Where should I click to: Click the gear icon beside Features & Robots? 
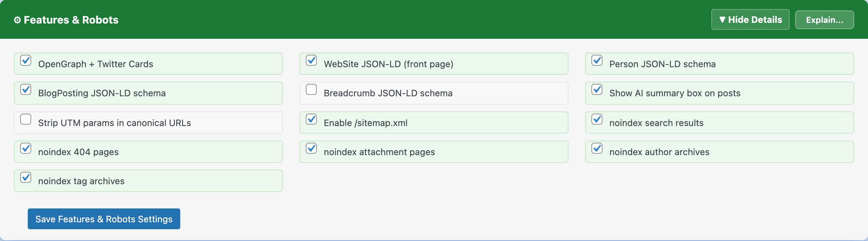(17, 20)
